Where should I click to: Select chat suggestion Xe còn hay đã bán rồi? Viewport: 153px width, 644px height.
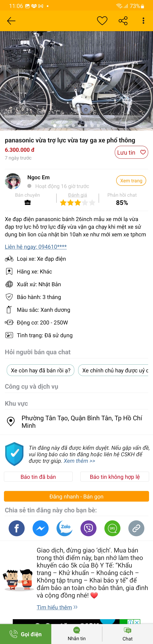pyautogui.click(x=41, y=370)
